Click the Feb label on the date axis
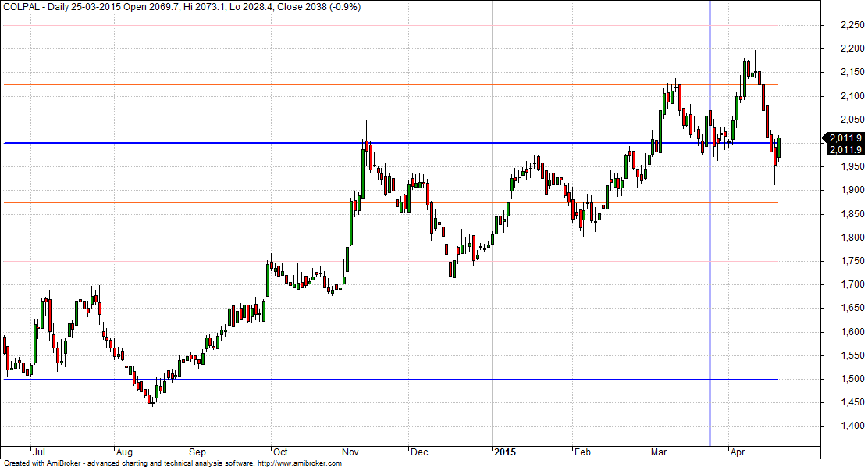The width and height of the screenshot is (868, 468). pos(582,452)
